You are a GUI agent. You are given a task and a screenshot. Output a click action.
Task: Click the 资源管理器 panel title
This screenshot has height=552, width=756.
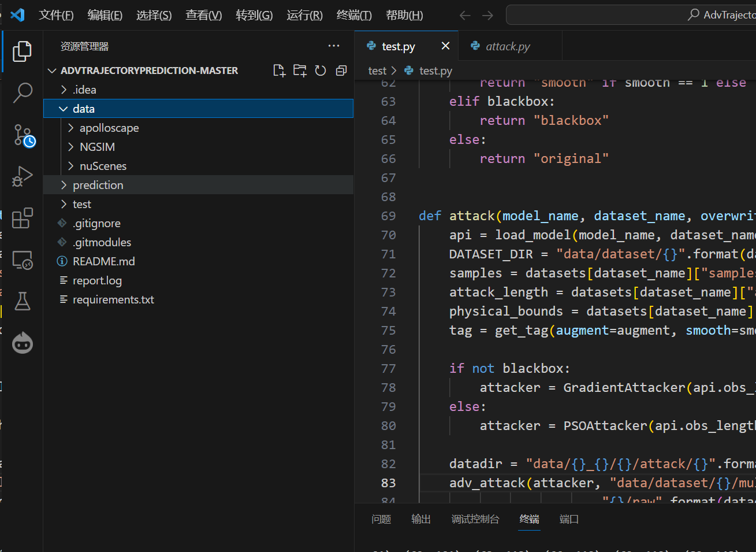tap(85, 46)
